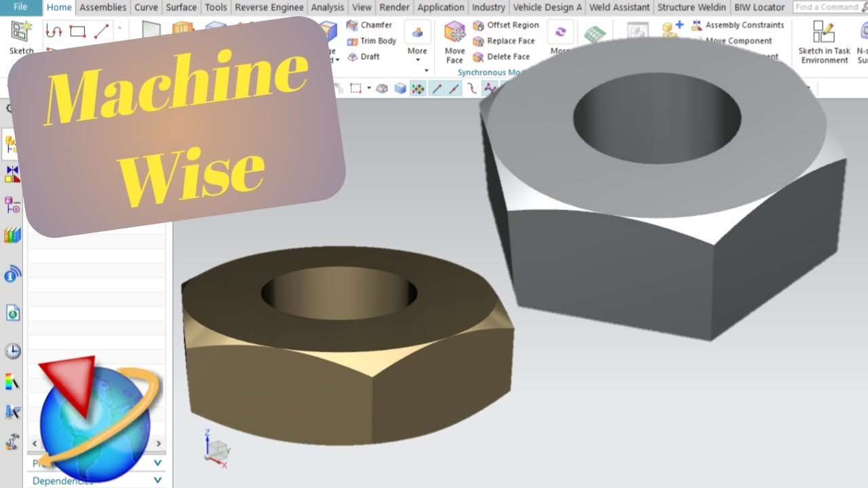Open the Reuse Library sidebar tab

click(x=12, y=235)
